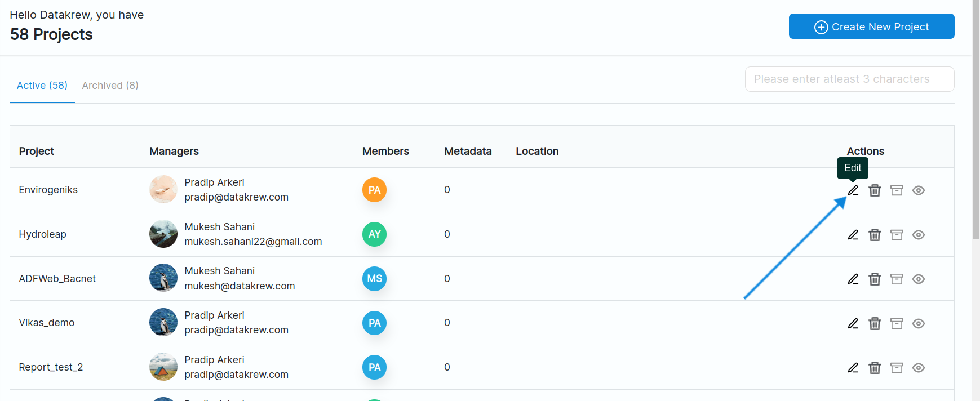980x401 pixels.
Task: Archive the ADFWeb_Bacnet project
Action: [897, 279]
